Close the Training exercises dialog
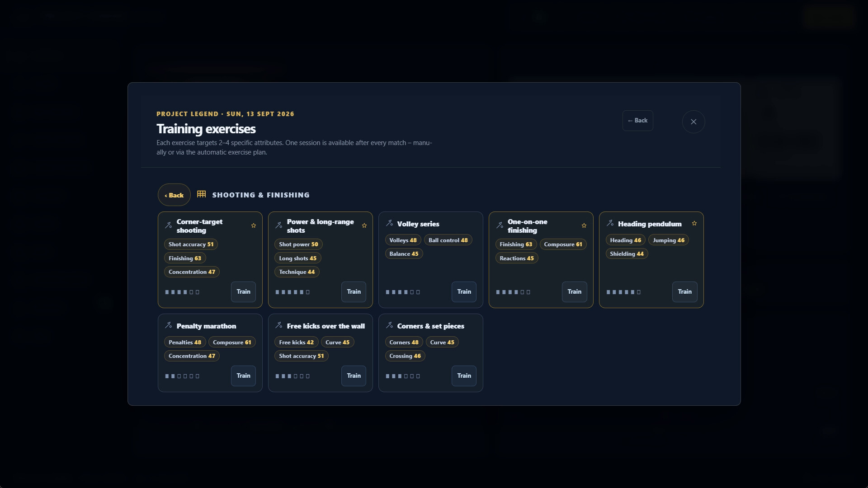The image size is (868, 488). (x=693, y=122)
